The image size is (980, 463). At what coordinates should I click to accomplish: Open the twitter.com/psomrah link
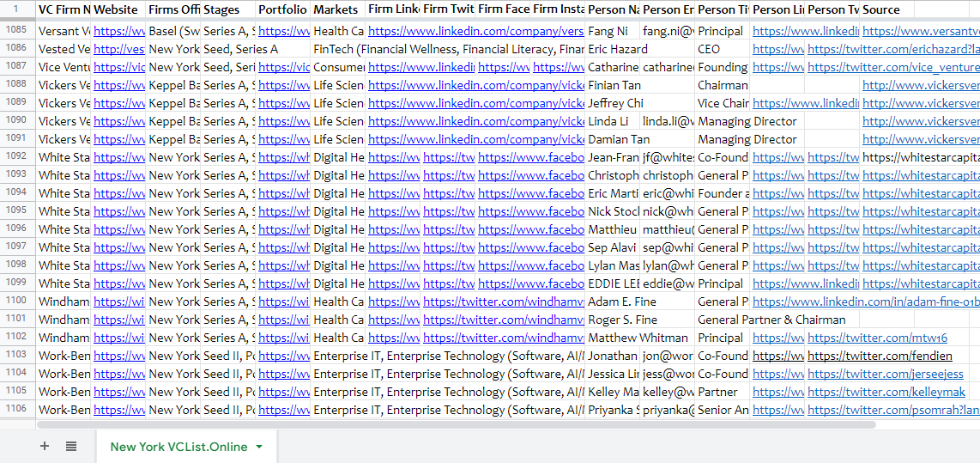pos(893,411)
